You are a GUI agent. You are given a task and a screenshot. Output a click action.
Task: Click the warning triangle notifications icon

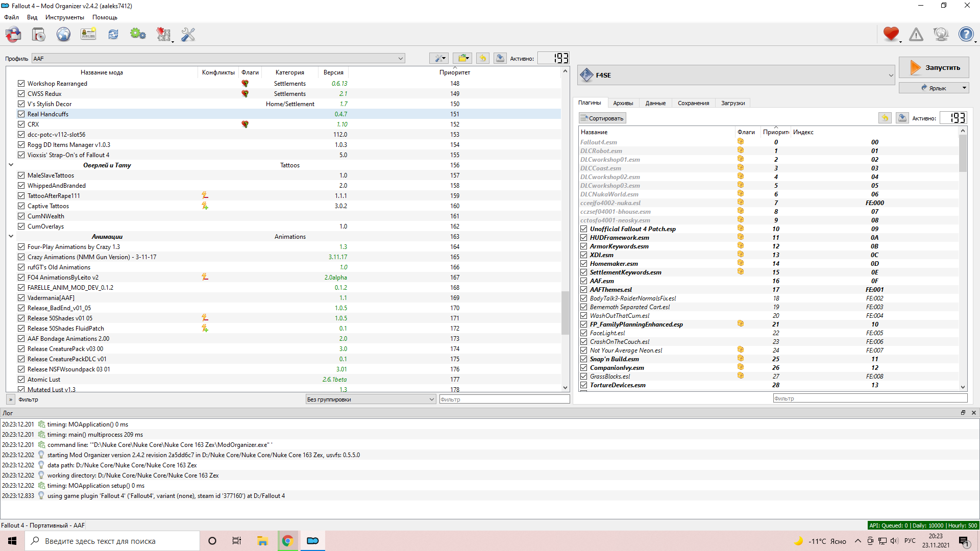click(x=916, y=35)
